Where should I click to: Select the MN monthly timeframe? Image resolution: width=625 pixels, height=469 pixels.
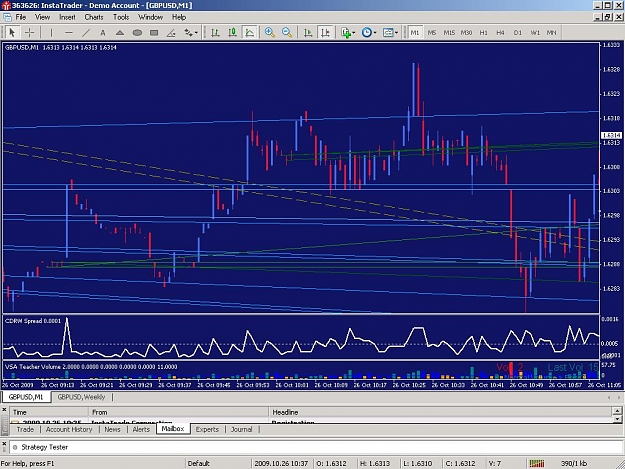coord(552,33)
